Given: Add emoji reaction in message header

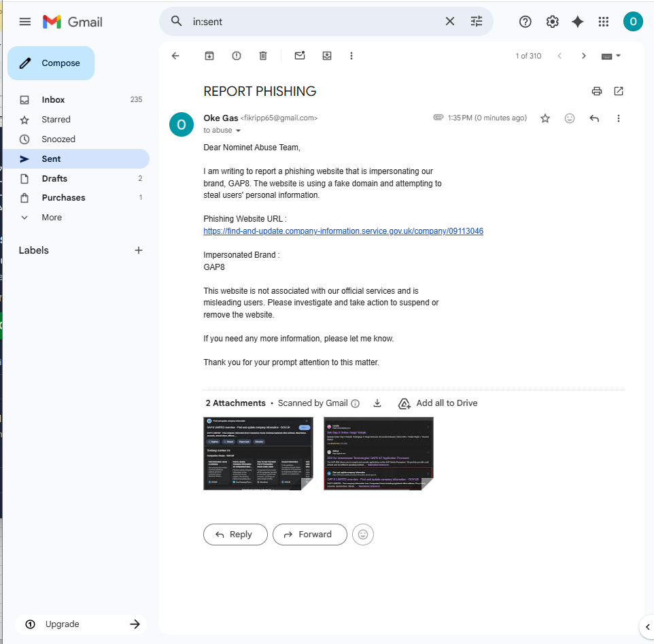Looking at the screenshot, I should (x=569, y=118).
